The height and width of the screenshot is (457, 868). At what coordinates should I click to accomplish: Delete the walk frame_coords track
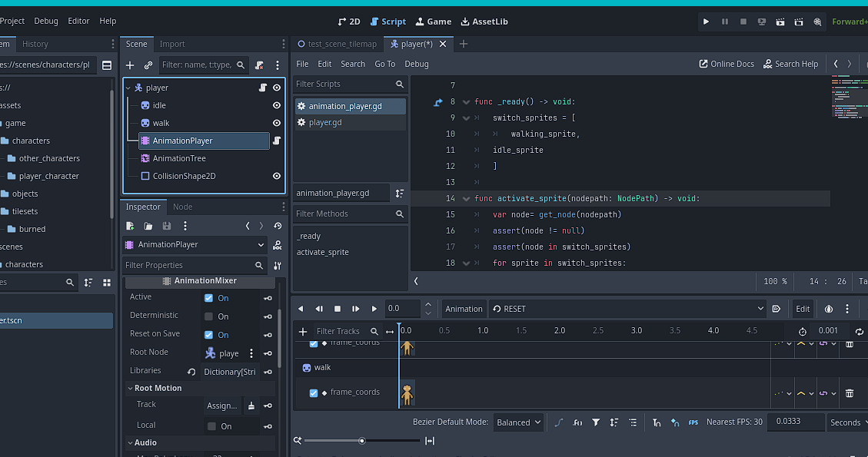tap(850, 393)
